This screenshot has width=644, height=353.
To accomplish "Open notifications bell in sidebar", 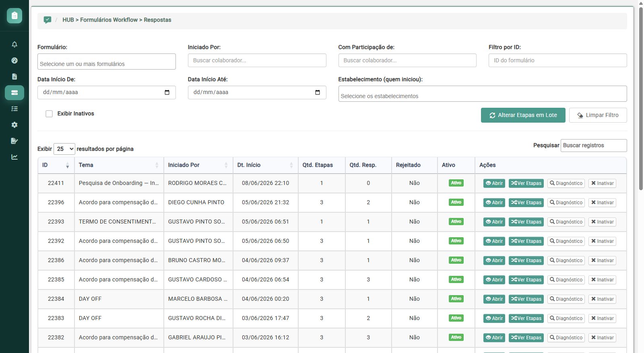I will (x=14, y=44).
